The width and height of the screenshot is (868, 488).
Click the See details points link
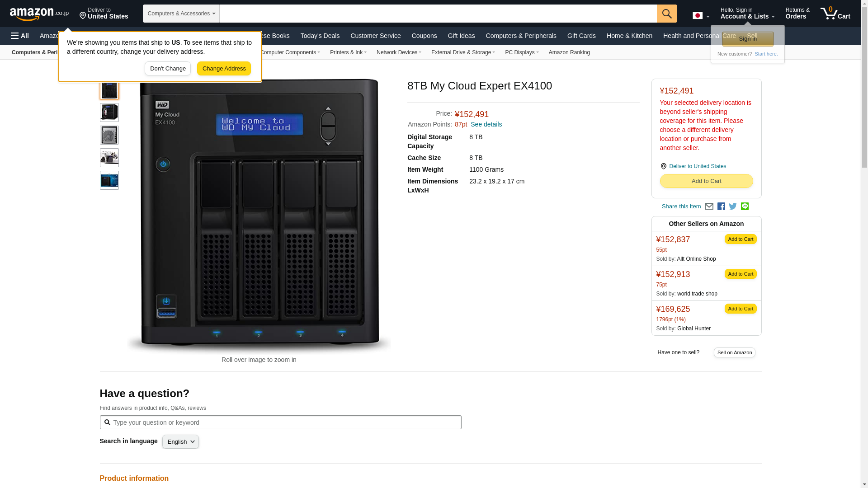tap(486, 124)
